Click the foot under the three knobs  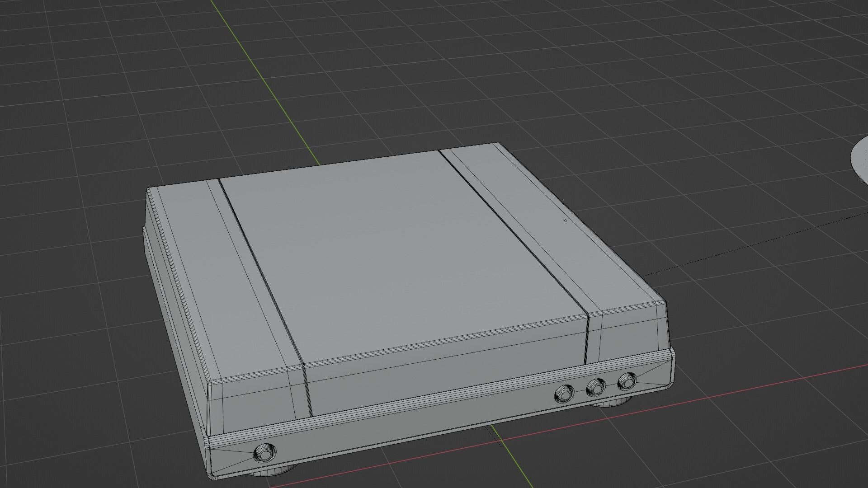point(611,404)
